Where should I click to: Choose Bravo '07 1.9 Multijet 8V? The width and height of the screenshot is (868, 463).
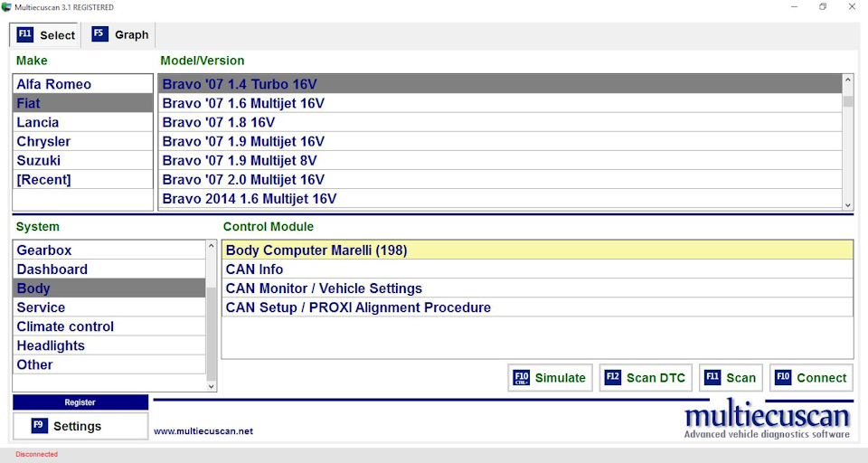coord(500,161)
